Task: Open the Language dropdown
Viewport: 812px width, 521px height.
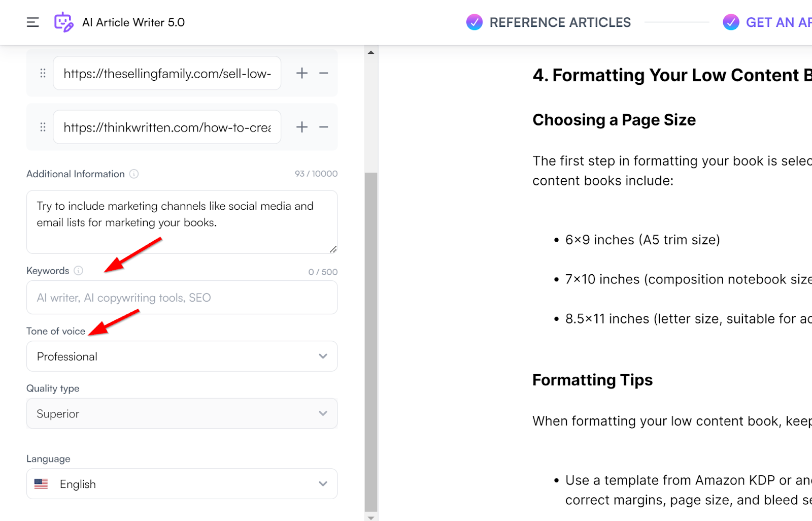Action: (x=182, y=484)
